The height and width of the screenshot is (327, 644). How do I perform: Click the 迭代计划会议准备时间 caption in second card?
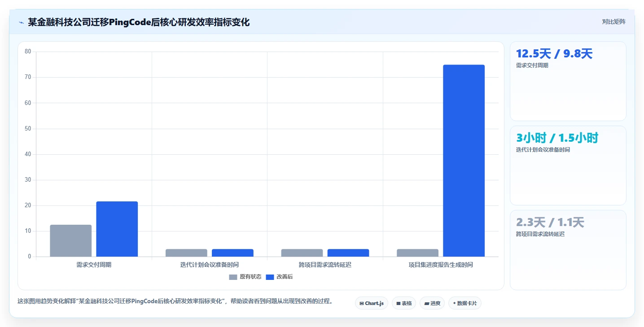(543, 150)
